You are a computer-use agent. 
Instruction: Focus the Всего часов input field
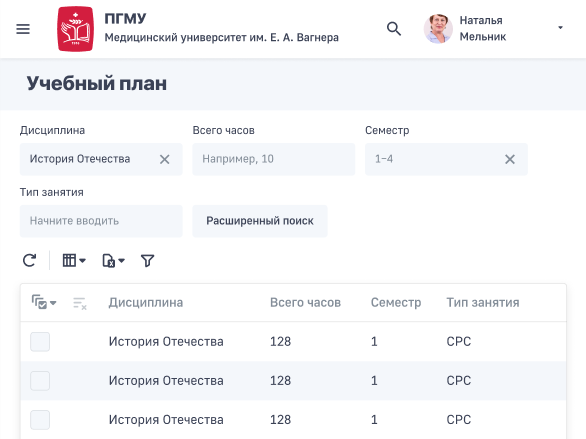tap(274, 159)
